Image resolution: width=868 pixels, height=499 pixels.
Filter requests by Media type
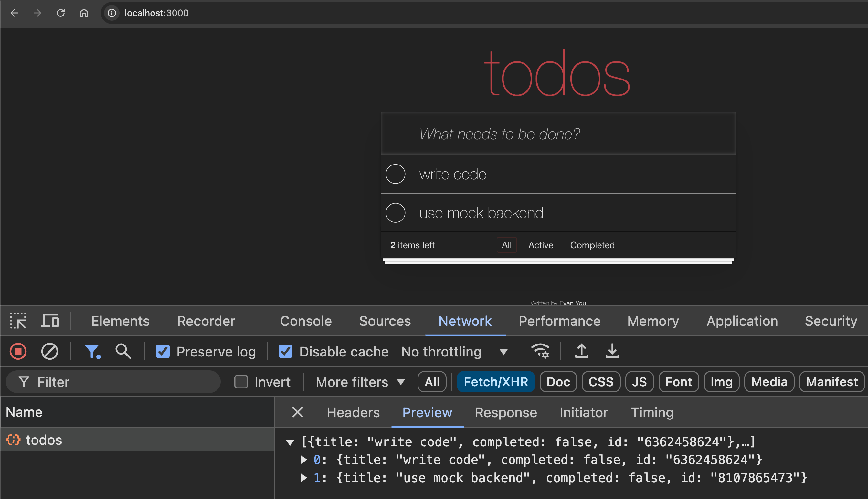(x=769, y=381)
